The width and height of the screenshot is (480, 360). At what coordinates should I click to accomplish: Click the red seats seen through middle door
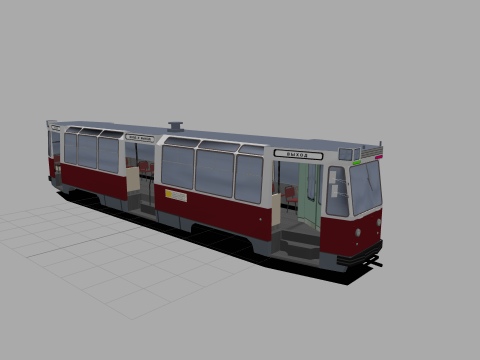[146, 168]
